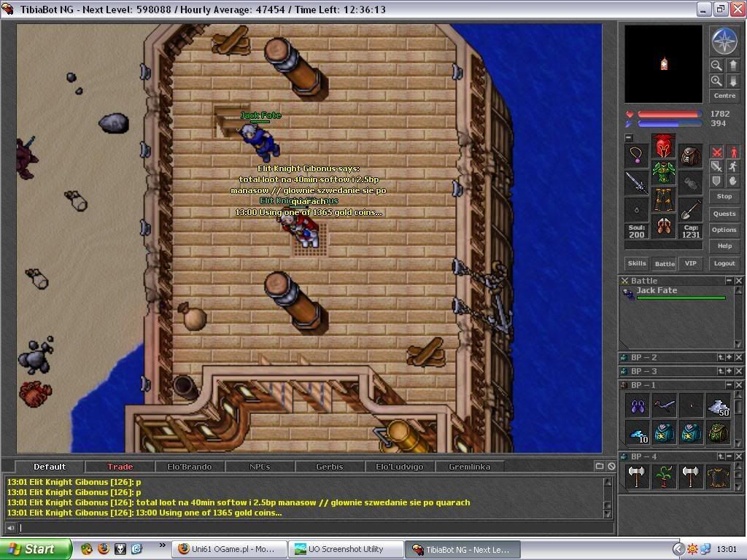Expand the BP – 3 container

(729, 371)
